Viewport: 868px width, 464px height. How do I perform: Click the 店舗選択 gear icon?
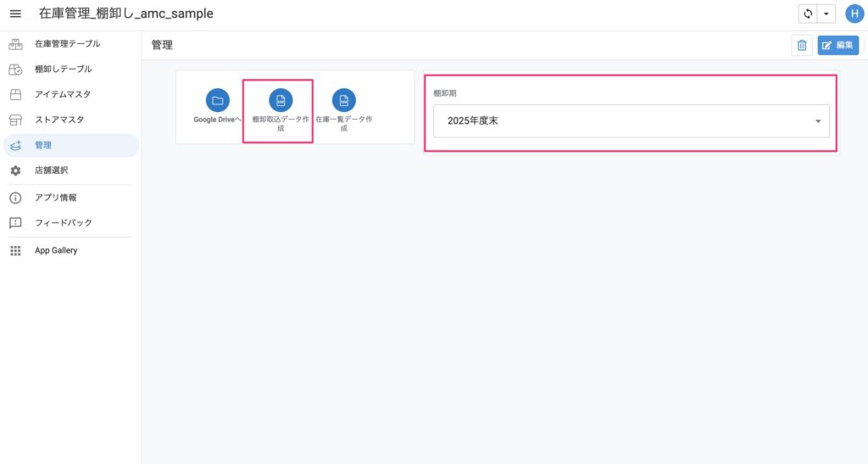point(15,171)
